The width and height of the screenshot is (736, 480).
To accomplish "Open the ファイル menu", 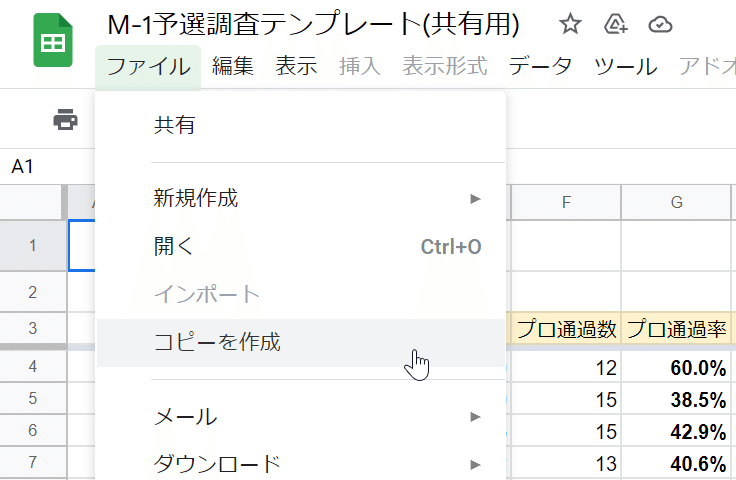I will (x=148, y=66).
